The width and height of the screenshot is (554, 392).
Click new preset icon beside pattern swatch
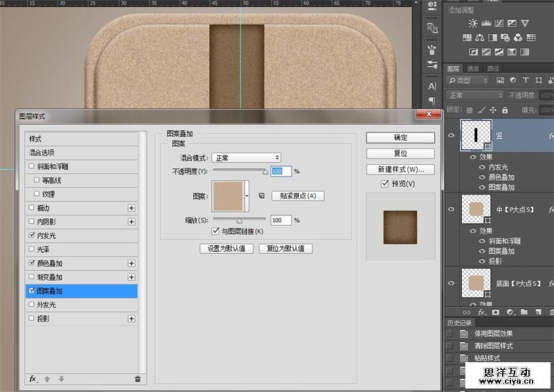click(x=262, y=196)
